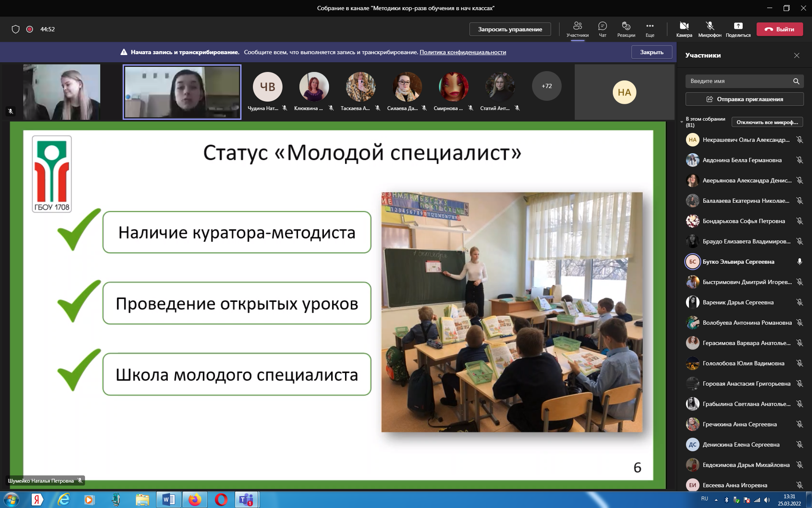Open Microsoft Teams from taskbar

(x=246, y=500)
